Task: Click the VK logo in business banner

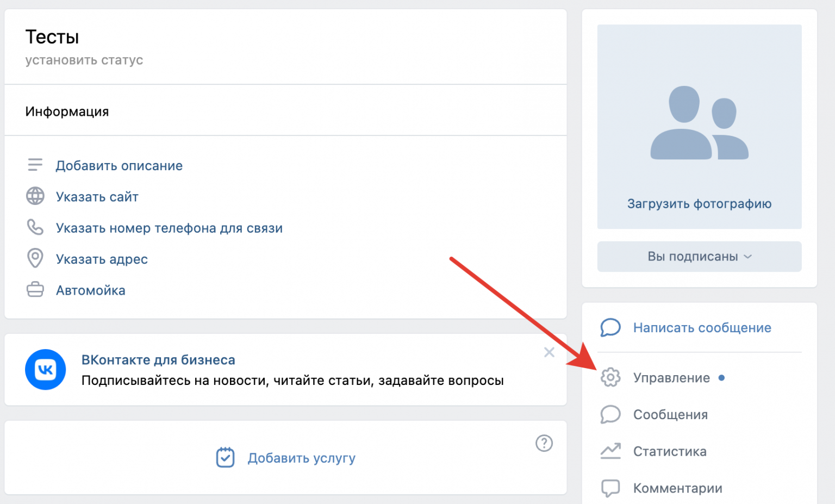Action: point(46,370)
